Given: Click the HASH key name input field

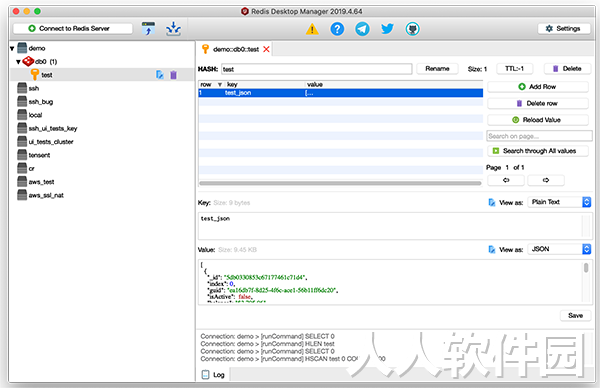Looking at the screenshot, I should pyautogui.click(x=316, y=69).
